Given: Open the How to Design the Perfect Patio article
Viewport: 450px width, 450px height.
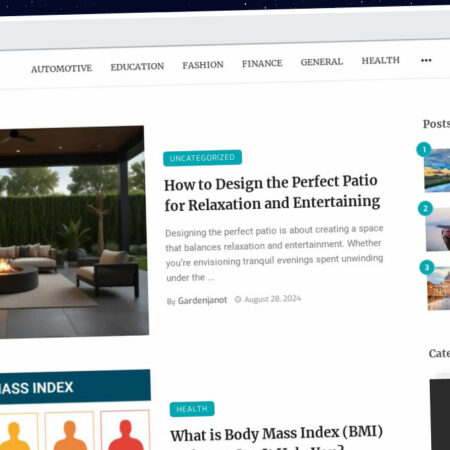Looking at the screenshot, I should coord(272,193).
